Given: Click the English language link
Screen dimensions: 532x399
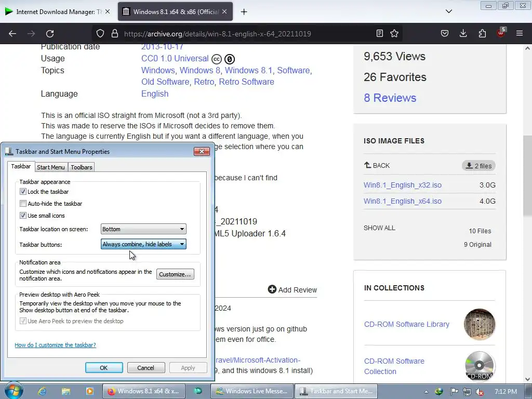Looking at the screenshot, I should click(155, 94).
